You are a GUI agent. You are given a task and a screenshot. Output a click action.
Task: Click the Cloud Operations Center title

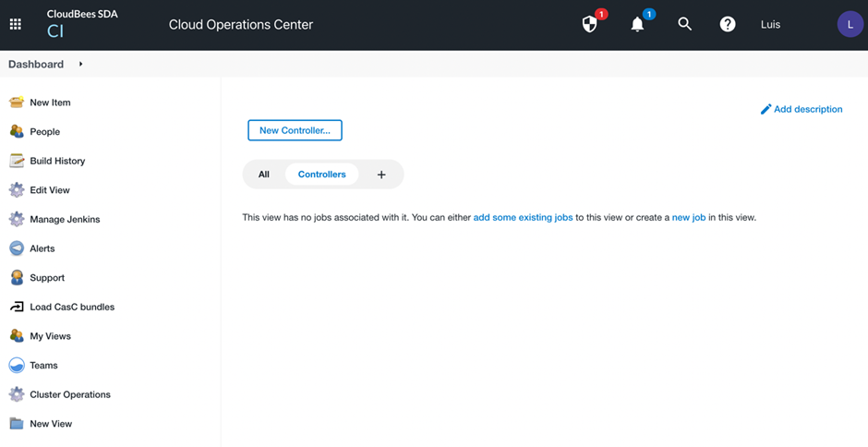click(241, 24)
